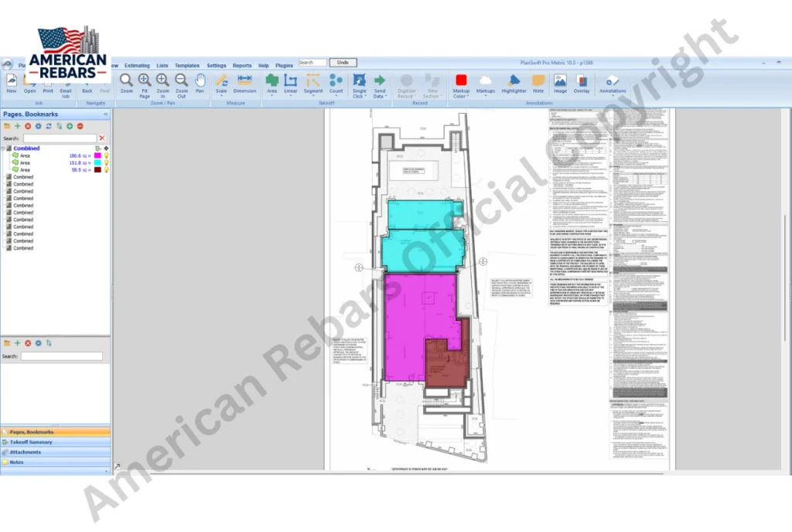Add a Note annotation
The height and width of the screenshot is (532, 792).
[538, 81]
